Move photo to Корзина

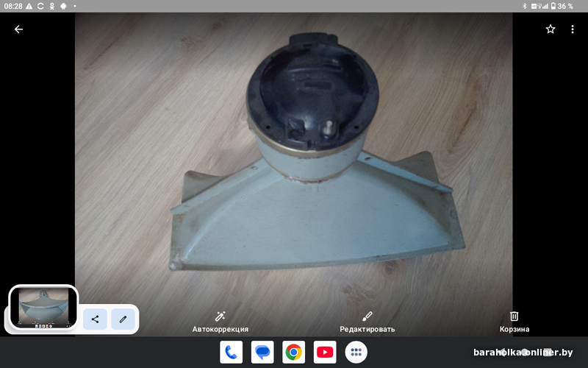pos(514,322)
